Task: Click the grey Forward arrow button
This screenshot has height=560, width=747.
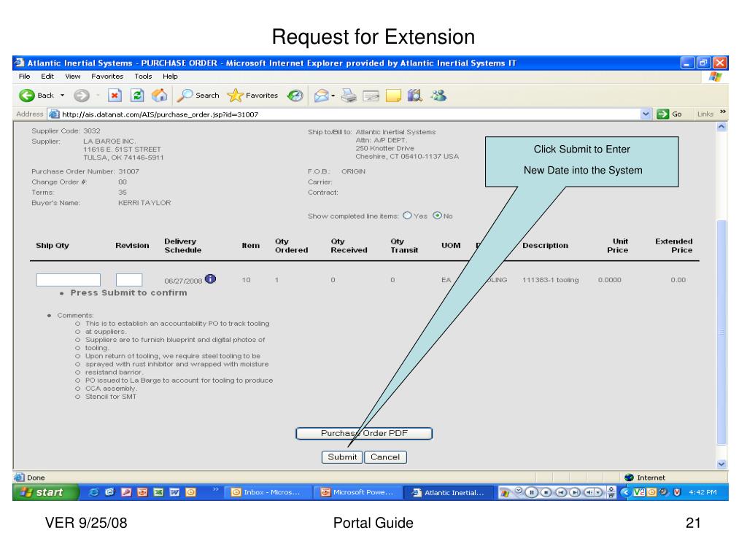Action: point(82,96)
